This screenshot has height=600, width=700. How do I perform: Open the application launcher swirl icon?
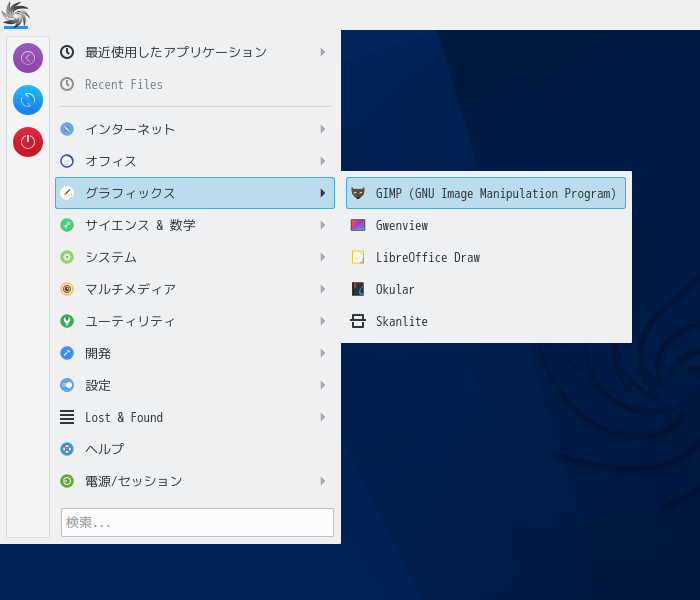[x=16, y=15]
